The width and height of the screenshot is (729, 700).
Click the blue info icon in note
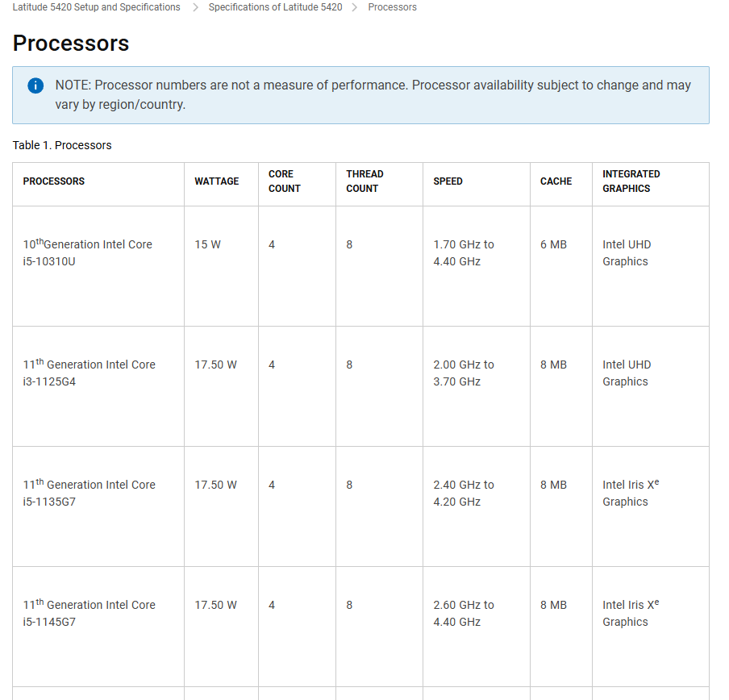[x=35, y=86]
